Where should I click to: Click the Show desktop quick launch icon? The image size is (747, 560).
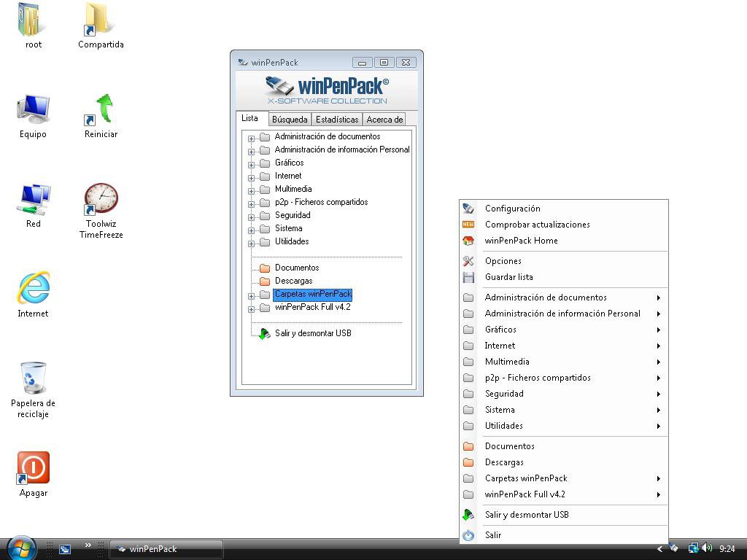65,549
